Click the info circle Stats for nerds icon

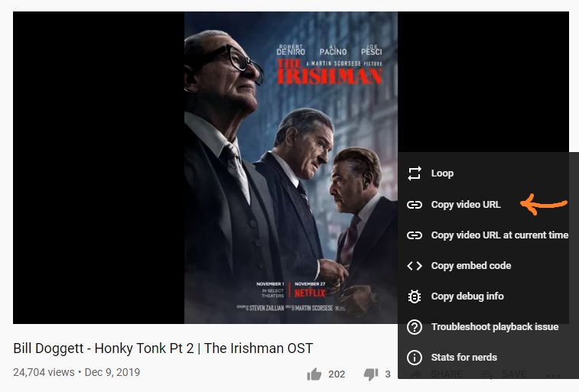tap(415, 358)
